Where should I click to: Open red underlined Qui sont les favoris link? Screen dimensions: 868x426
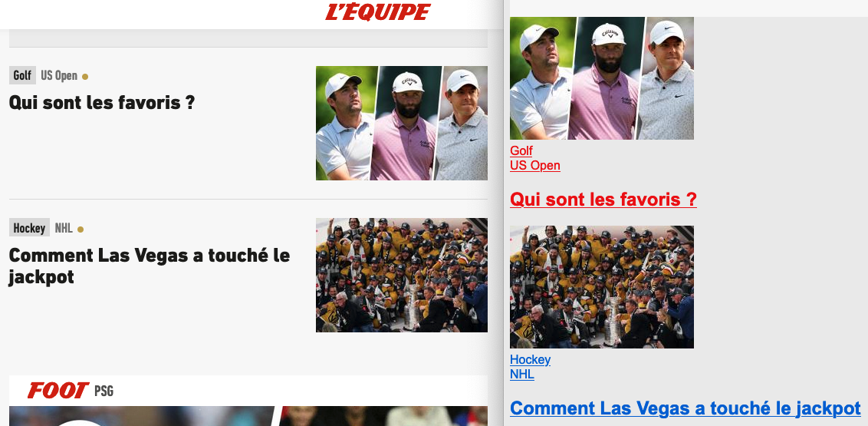pyautogui.click(x=603, y=200)
